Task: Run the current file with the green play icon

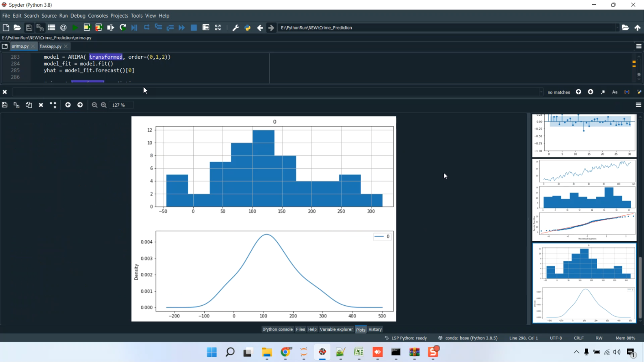Action: pos(75,27)
